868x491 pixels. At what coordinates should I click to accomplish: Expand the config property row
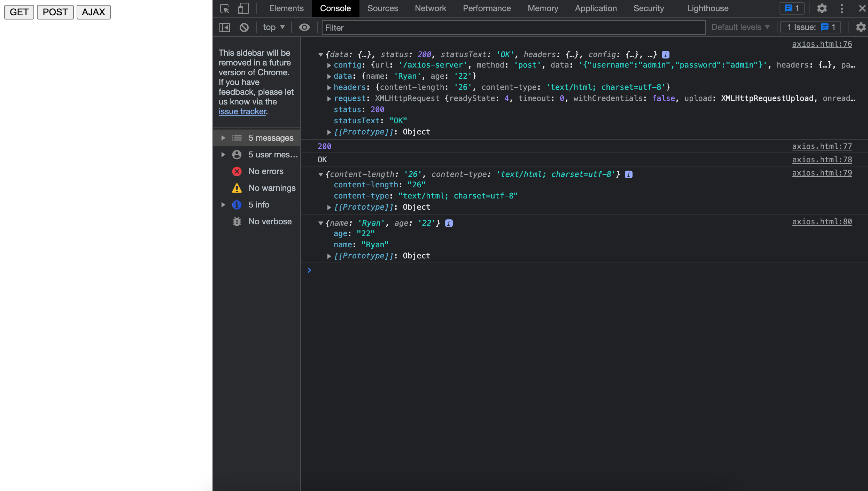pyautogui.click(x=329, y=65)
